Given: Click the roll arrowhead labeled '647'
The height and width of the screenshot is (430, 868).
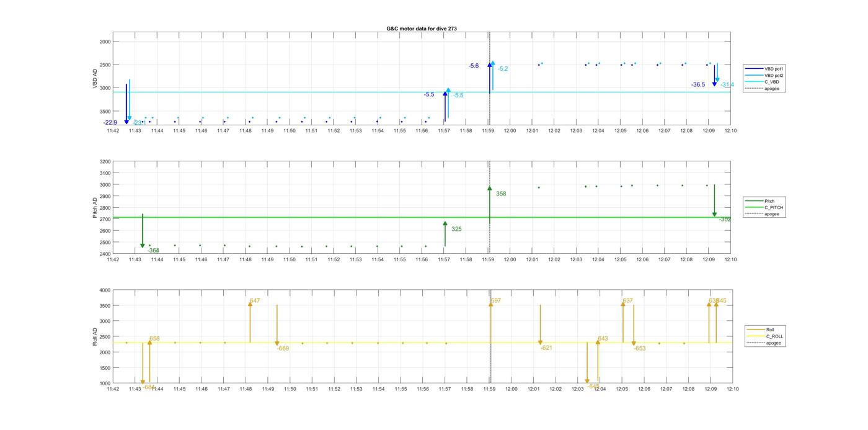Looking at the screenshot, I should pyautogui.click(x=250, y=304).
